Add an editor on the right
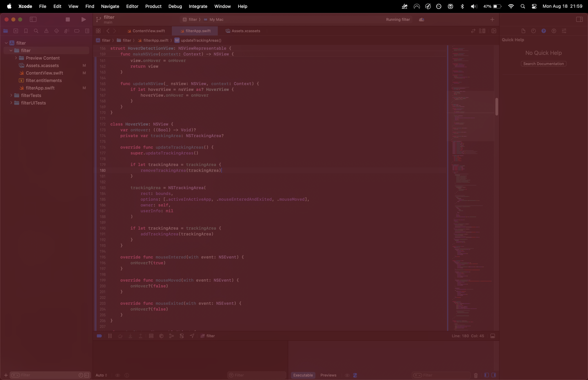 (494, 31)
